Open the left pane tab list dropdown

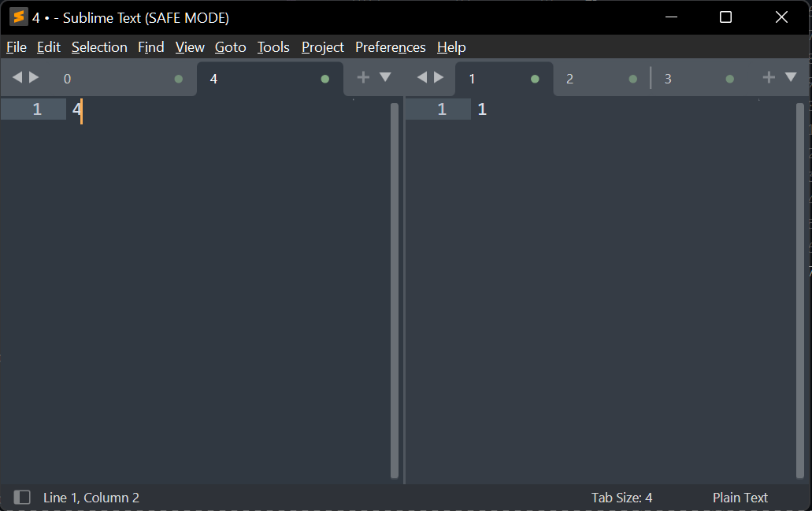384,77
